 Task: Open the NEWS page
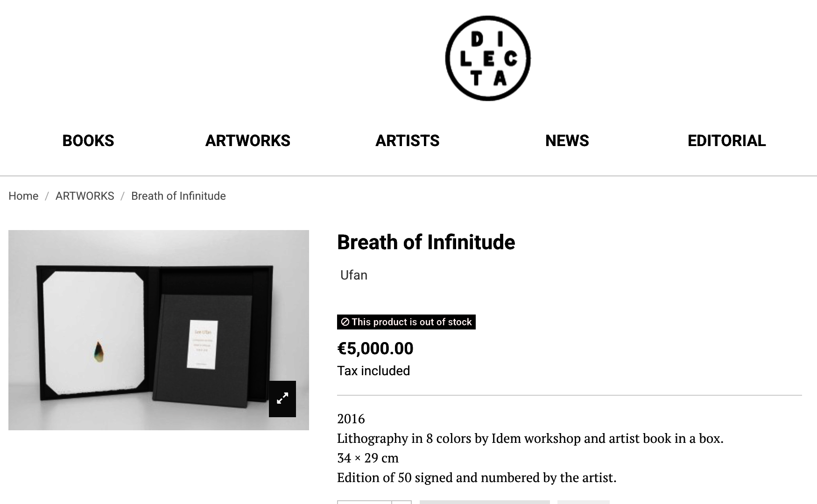click(x=567, y=140)
